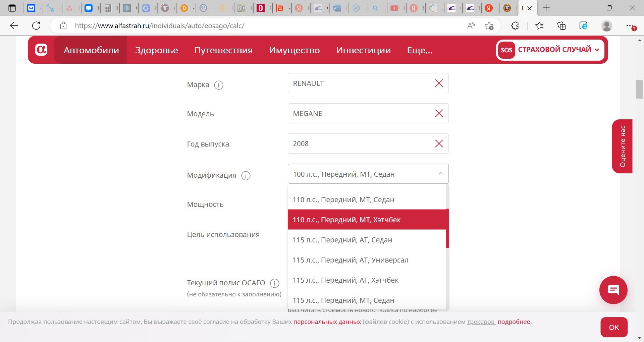Screen dimensions: 644x342
Task: View site security lock info
Action: coord(63,25)
